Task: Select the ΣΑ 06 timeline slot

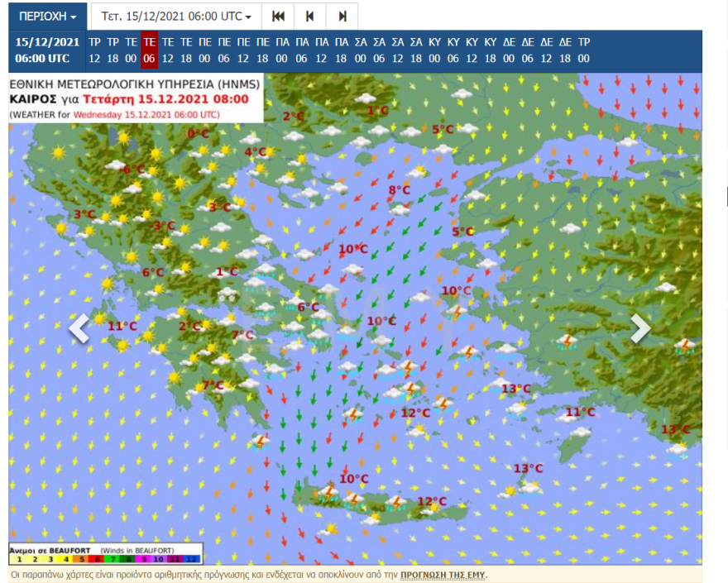Action: [x=380, y=50]
